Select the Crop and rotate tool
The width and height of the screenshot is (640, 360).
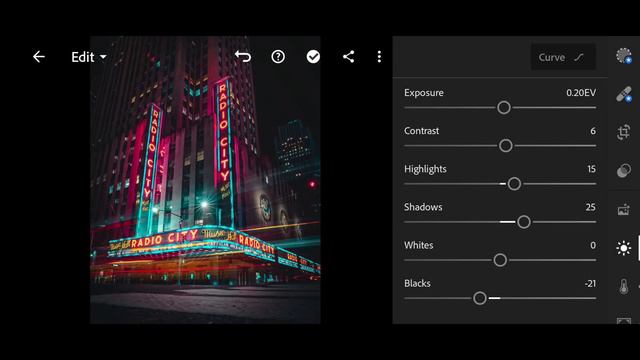[623, 132]
